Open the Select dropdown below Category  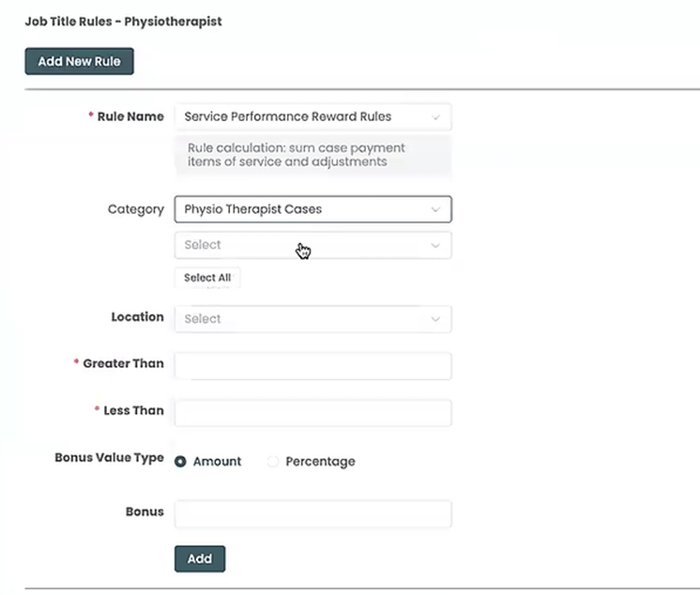tap(300, 245)
